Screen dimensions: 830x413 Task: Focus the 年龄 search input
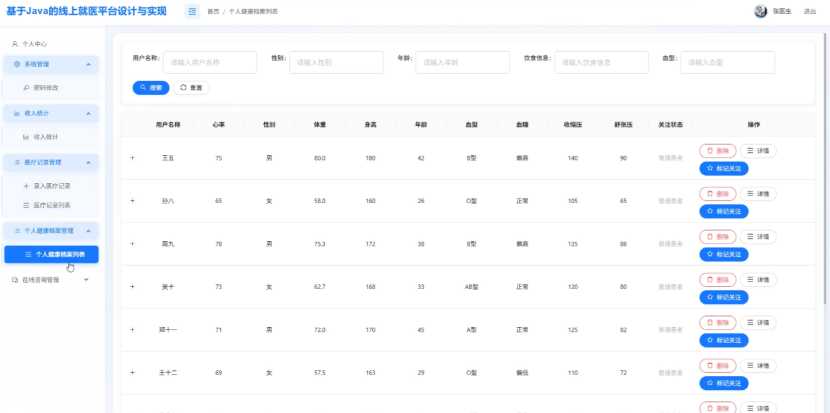463,62
